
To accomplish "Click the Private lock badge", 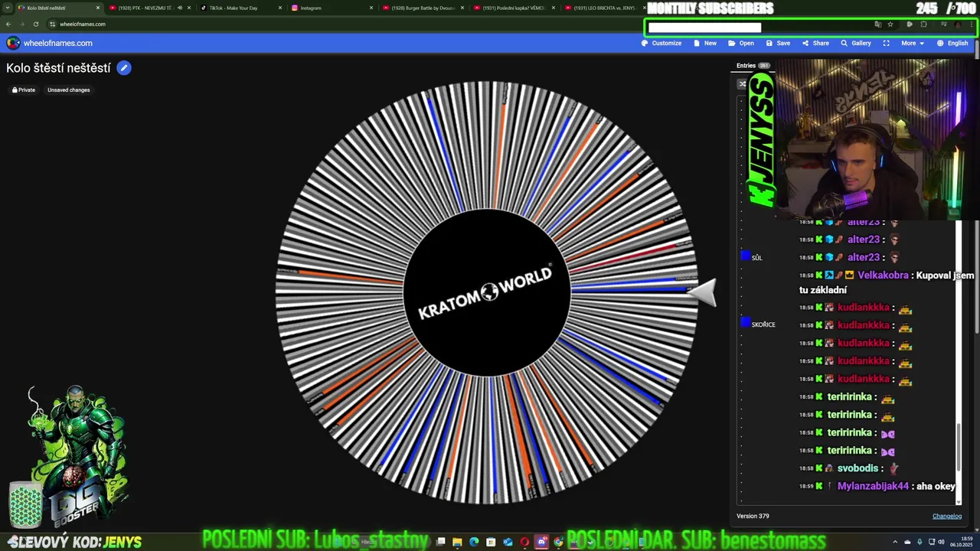I will pos(24,90).
